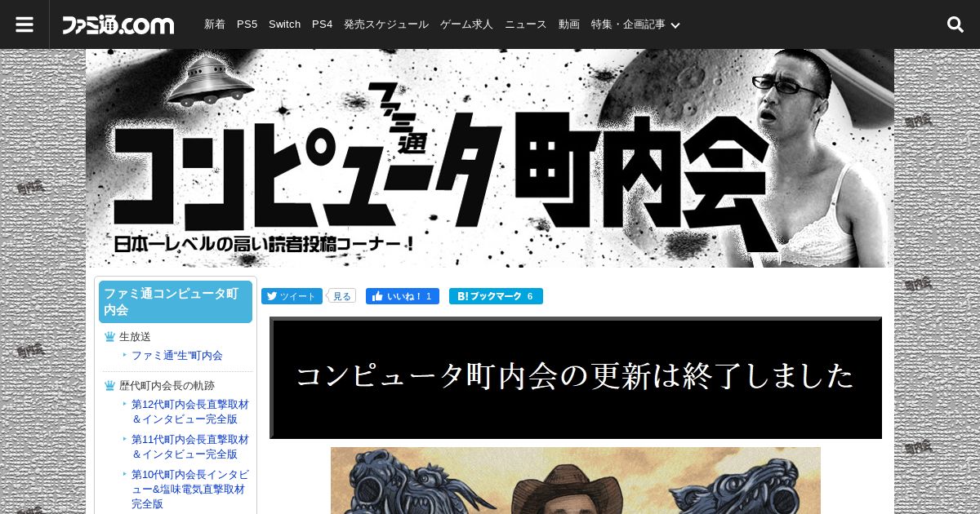Select the PS5 menu item

coord(247,24)
